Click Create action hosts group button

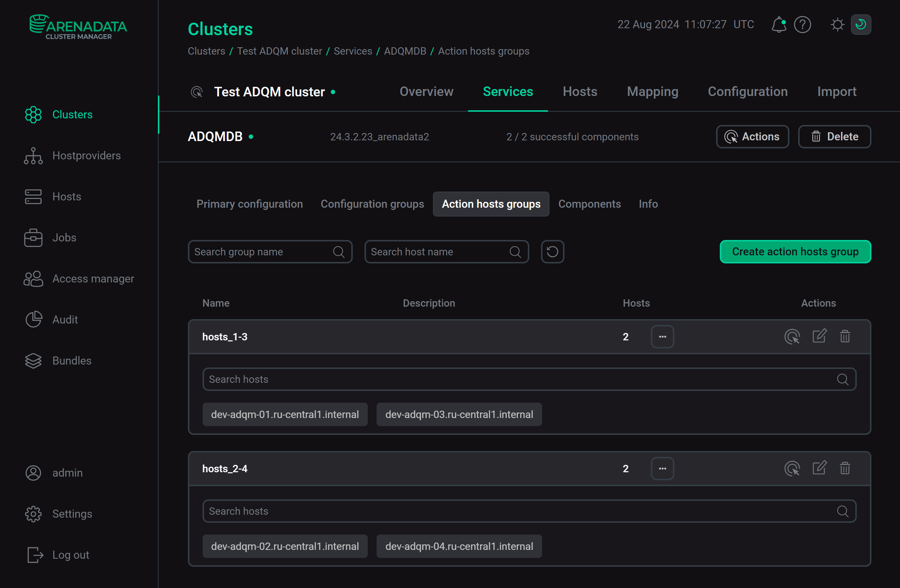pos(795,252)
